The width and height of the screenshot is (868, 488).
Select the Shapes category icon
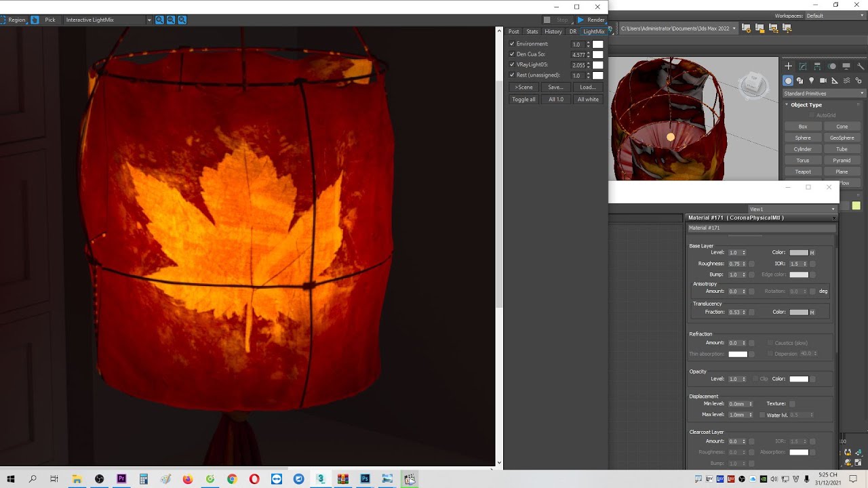pyautogui.click(x=800, y=81)
